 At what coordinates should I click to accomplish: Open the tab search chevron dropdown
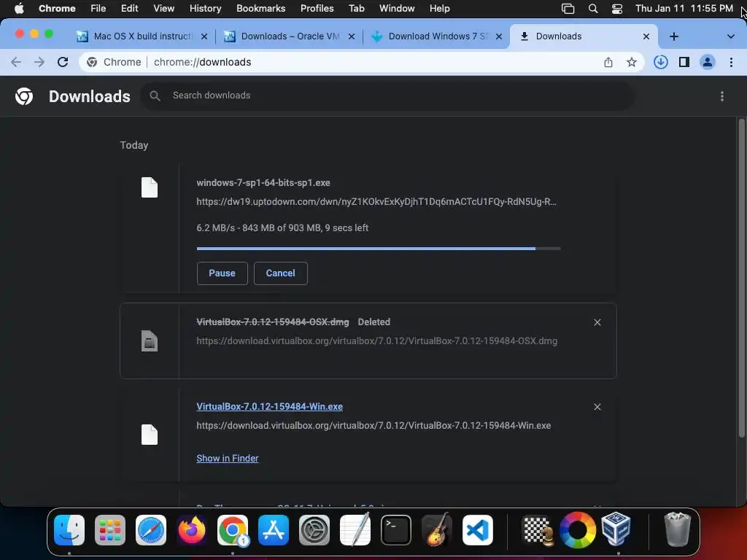click(x=731, y=36)
